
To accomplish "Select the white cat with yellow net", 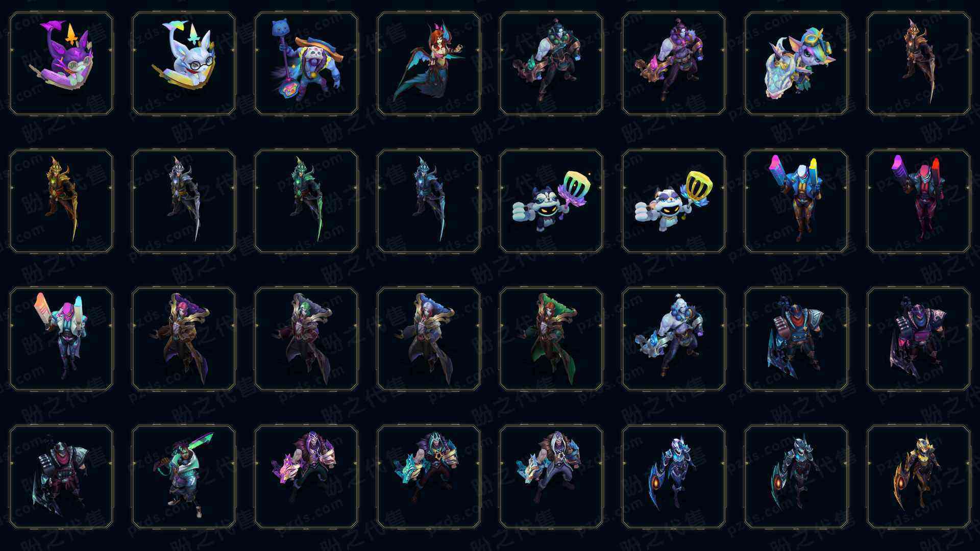I will [x=674, y=201].
